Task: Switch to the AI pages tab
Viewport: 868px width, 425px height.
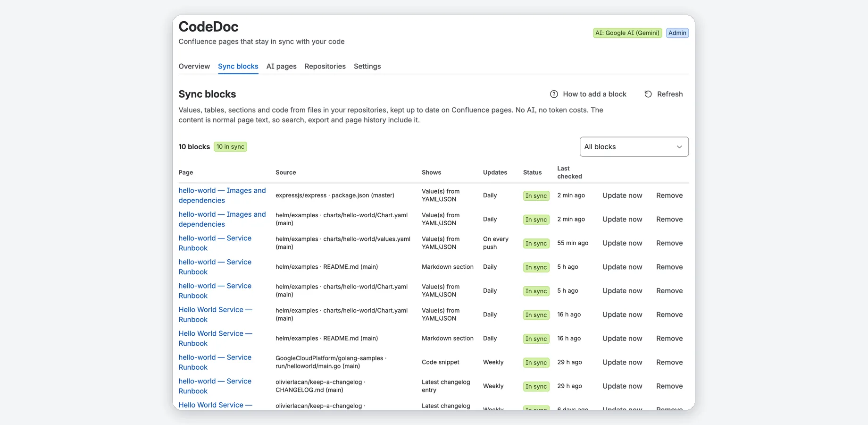Action: coord(281,66)
